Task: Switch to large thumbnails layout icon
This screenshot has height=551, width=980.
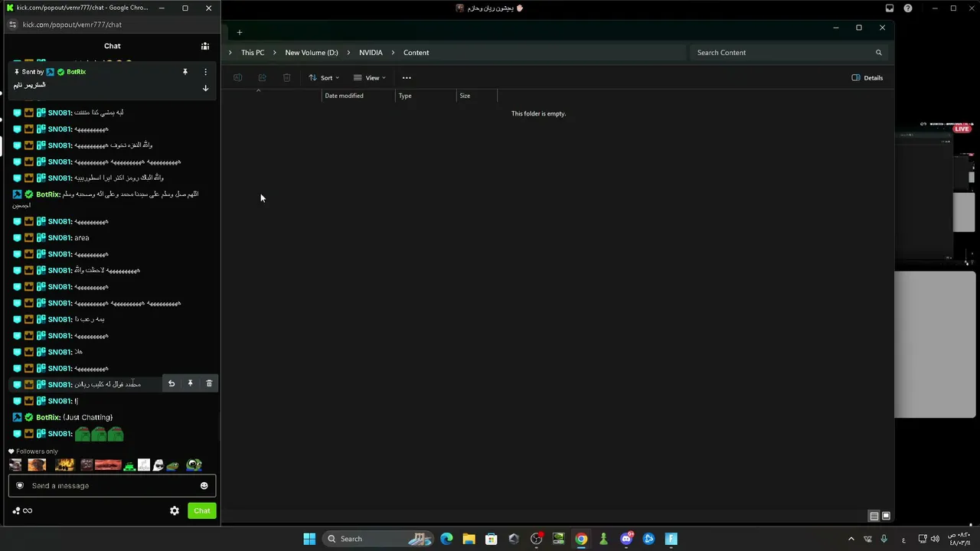Action: [x=886, y=516]
